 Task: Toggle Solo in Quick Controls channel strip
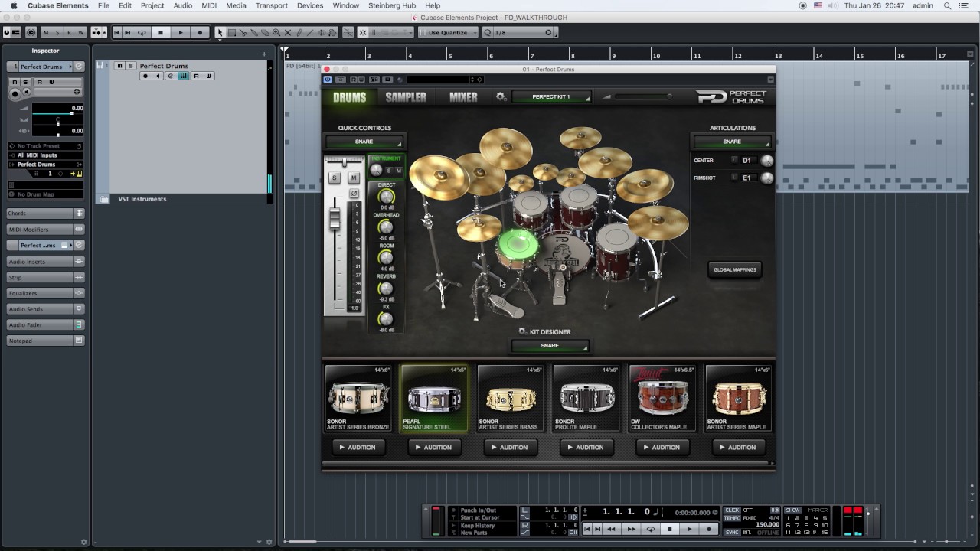point(335,178)
